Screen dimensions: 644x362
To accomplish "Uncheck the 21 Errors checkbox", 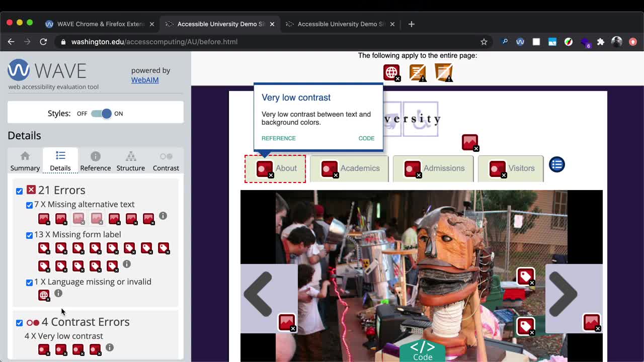I will [19, 191].
